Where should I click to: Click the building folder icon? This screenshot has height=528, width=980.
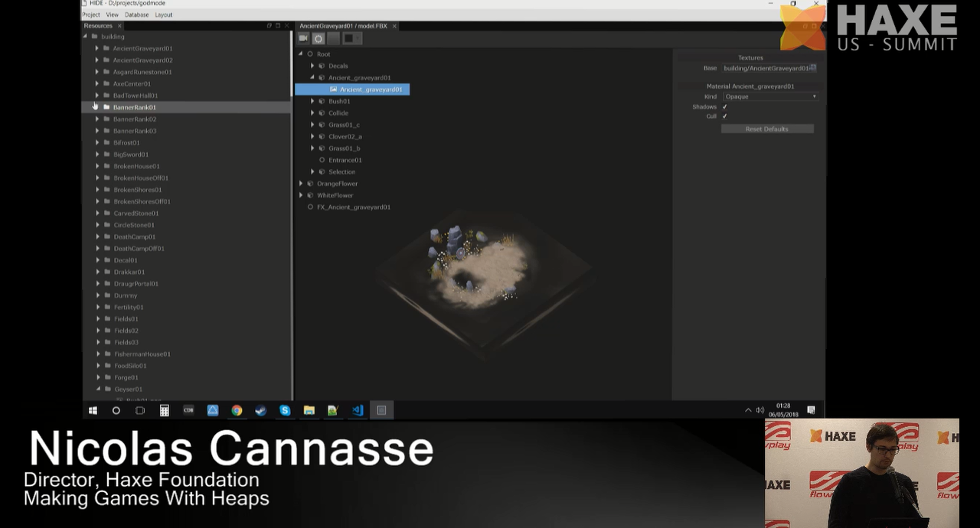[x=94, y=37]
